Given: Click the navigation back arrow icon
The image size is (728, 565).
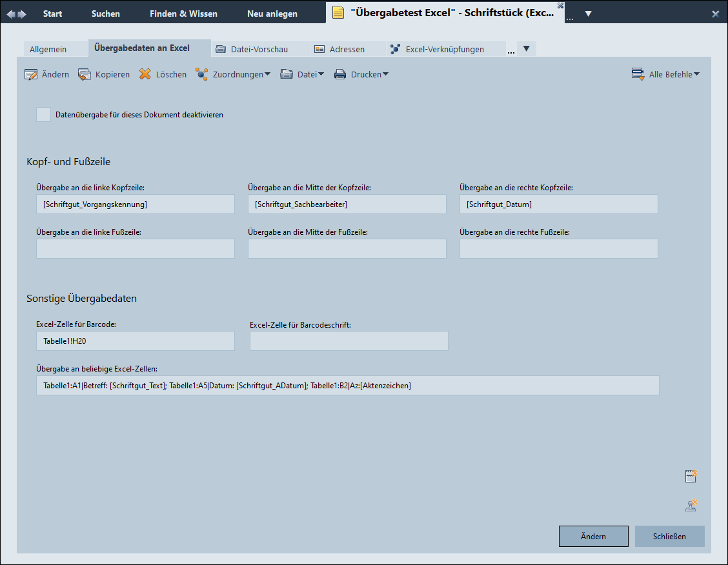Looking at the screenshot, I should point(11,14).
